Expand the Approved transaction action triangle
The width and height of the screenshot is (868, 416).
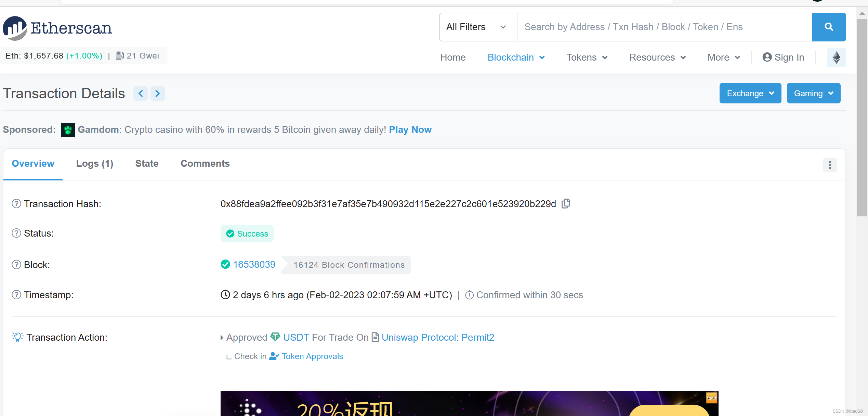(222, 338)
